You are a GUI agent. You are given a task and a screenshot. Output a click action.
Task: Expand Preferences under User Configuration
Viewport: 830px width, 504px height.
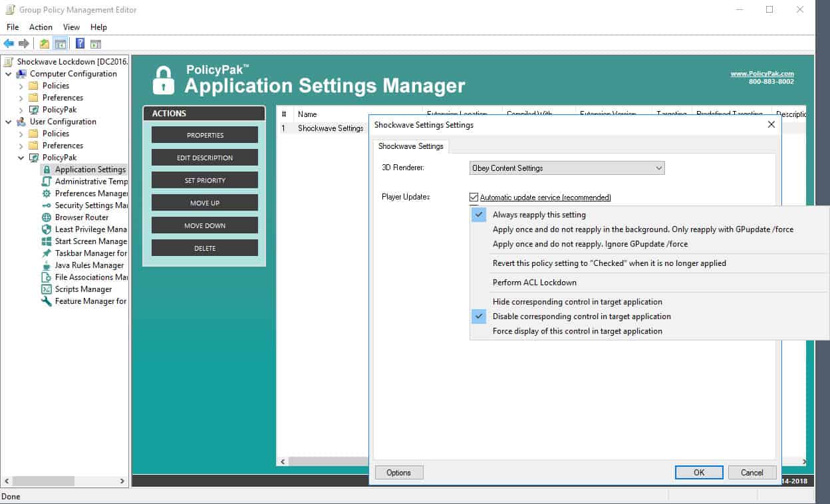point(21,146)
